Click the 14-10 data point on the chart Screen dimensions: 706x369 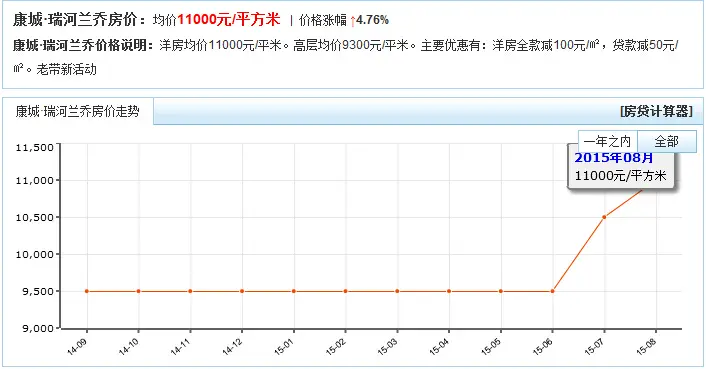(x=138, y=291)
